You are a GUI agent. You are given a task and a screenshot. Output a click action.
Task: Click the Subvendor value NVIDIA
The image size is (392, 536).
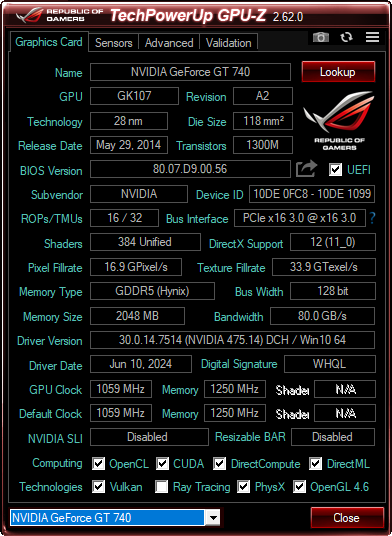pos(139,194)
